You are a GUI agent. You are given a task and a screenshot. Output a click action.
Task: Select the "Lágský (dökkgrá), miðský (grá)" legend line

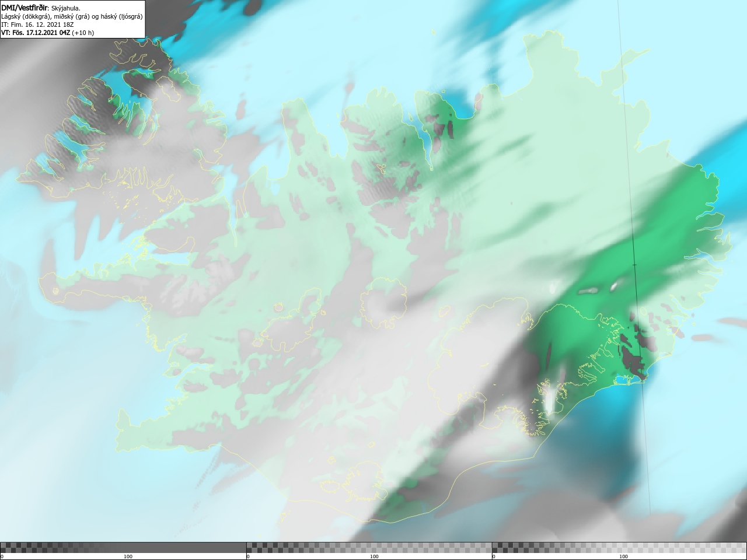(72, 16)
